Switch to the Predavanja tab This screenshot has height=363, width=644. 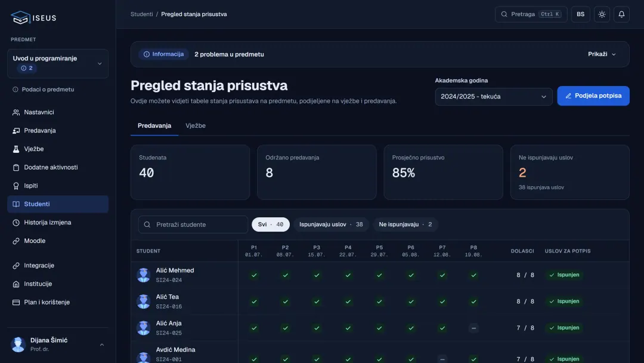click(x=154, y=126)
